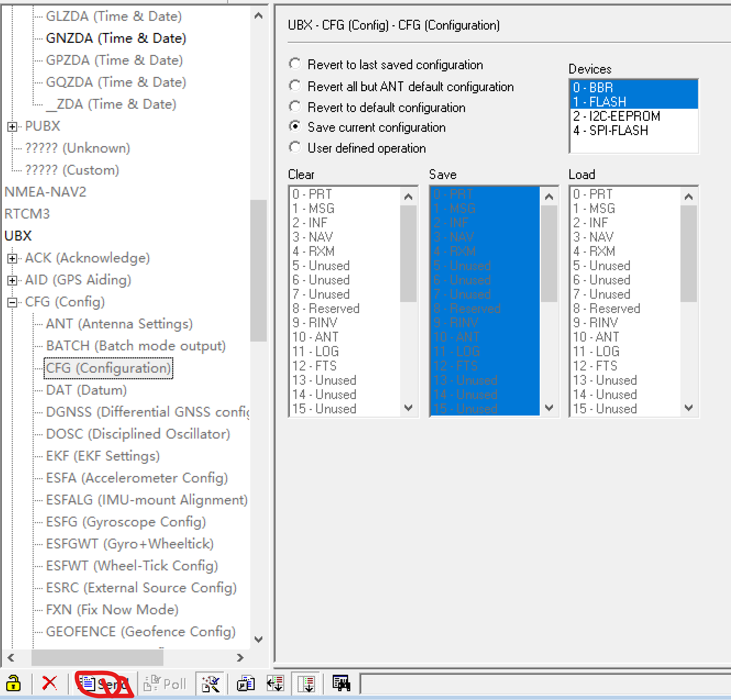Choose User defined operation radio button

(x=295, y=148)
